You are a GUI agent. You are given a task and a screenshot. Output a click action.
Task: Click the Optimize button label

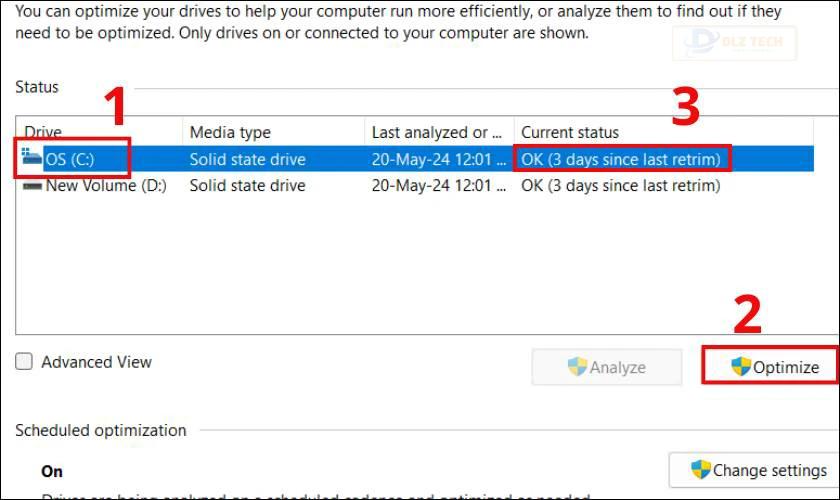pyautogui.click(x=786, y=367)
